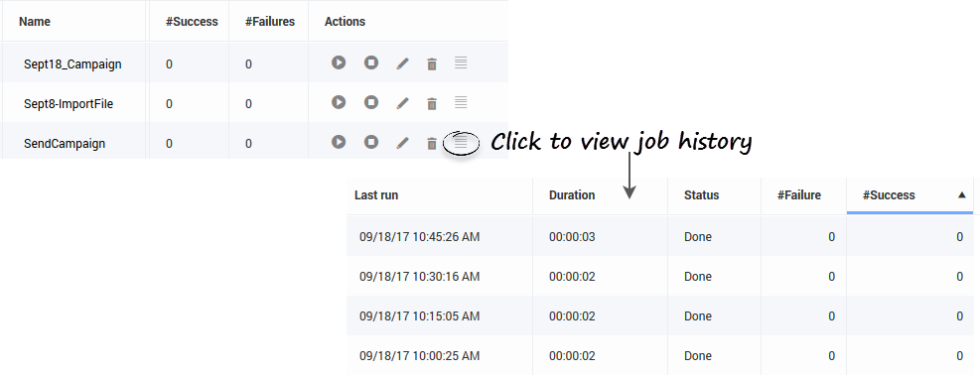
Task: Edit the Sept8-ImportFile job
Action: point(402,103)
